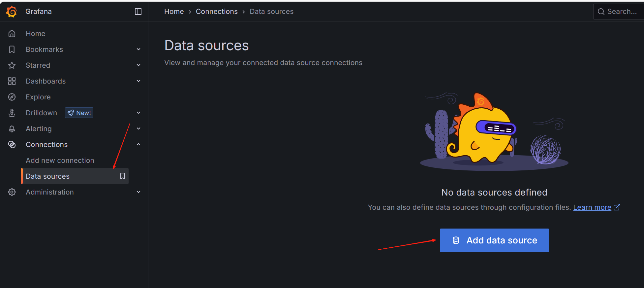Expand the Administration section chevron
This screenshot has width=644, height=288.
[138, 192]
